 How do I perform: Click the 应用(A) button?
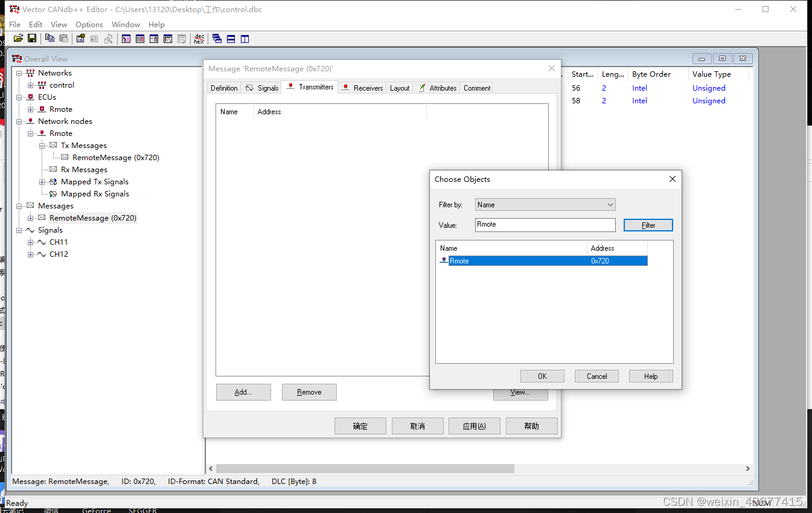[475, 426]
